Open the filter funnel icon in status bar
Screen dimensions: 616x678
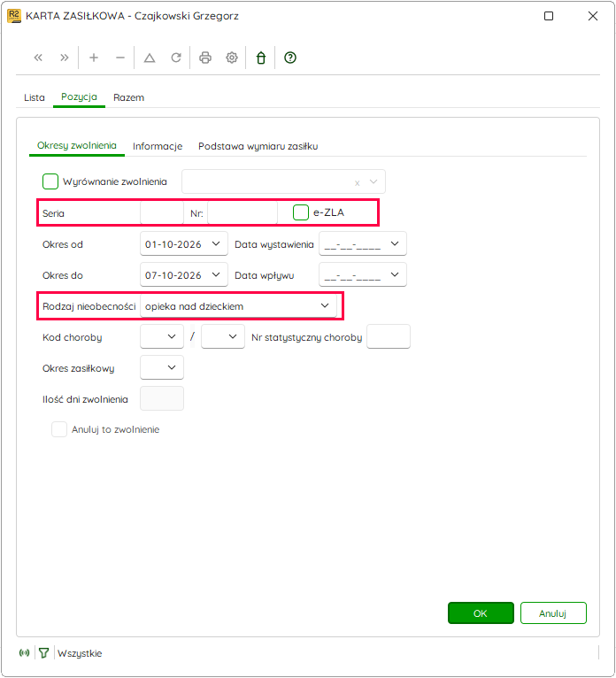[x=43, y=653]
